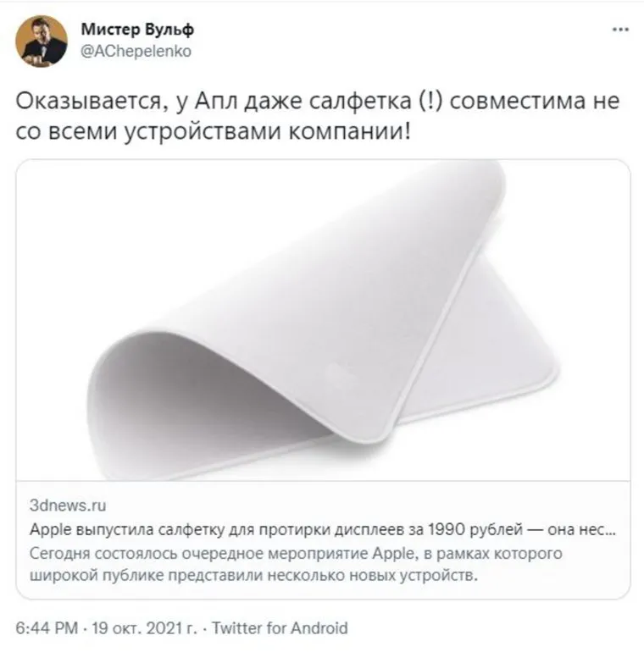Click the 3dnews.ru source domain
The image size is (644, 652).
(68, 506)
